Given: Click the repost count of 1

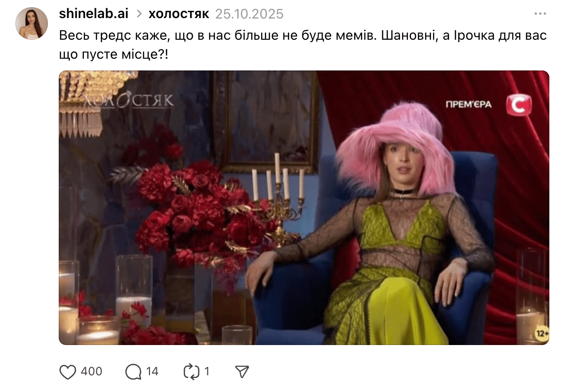Looking at the screenshot, I should (x=207, y=372).
